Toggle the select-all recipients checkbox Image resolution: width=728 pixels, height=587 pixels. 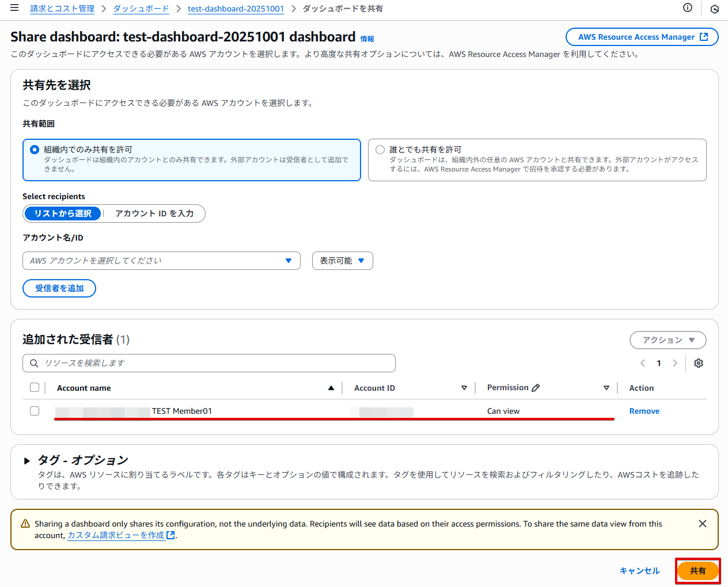[x=35, y=387]
